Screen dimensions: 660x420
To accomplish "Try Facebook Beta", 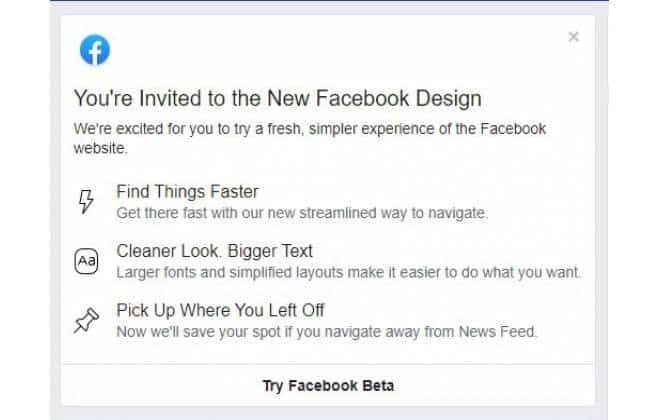I will pos(328,385).
